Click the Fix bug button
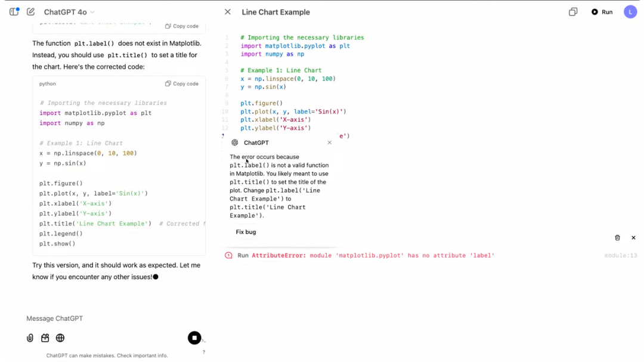644x362 pixels. click(x=246, y=232)
